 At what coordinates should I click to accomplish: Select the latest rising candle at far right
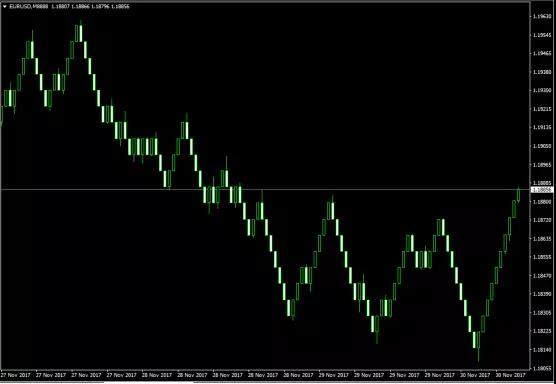pyautogui.click(x=518, y=194)
